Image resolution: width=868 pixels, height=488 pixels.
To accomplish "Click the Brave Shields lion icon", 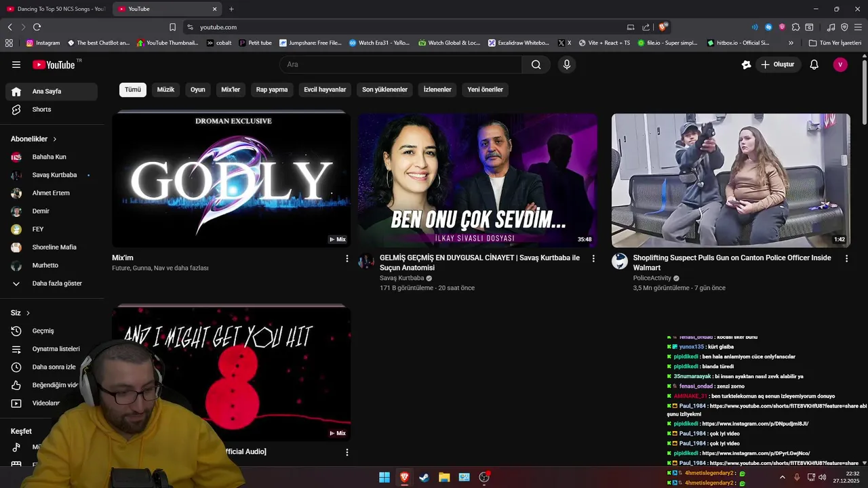I will [663, 27].
